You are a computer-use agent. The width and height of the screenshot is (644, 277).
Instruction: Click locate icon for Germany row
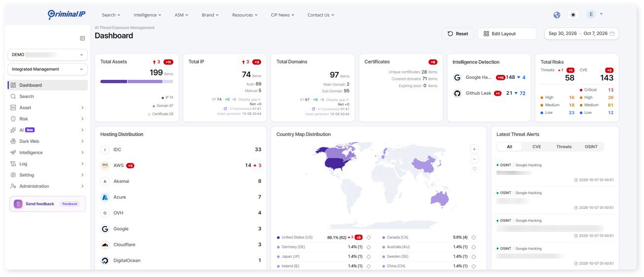pos(369,247)
